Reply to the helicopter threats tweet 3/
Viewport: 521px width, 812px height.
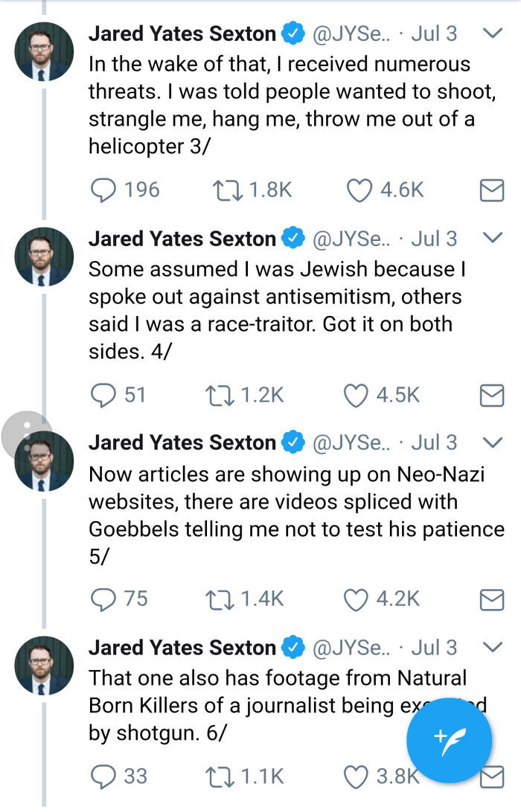102,190
